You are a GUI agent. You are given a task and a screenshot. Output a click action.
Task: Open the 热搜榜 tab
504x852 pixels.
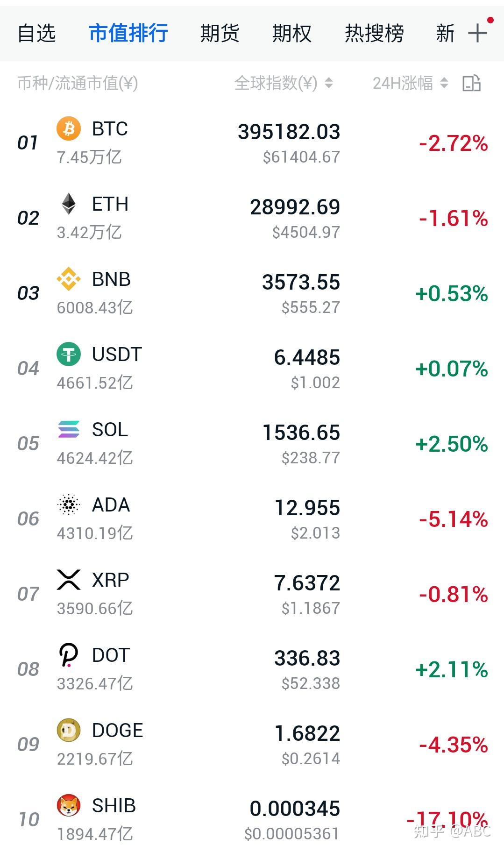click(374, 33)
